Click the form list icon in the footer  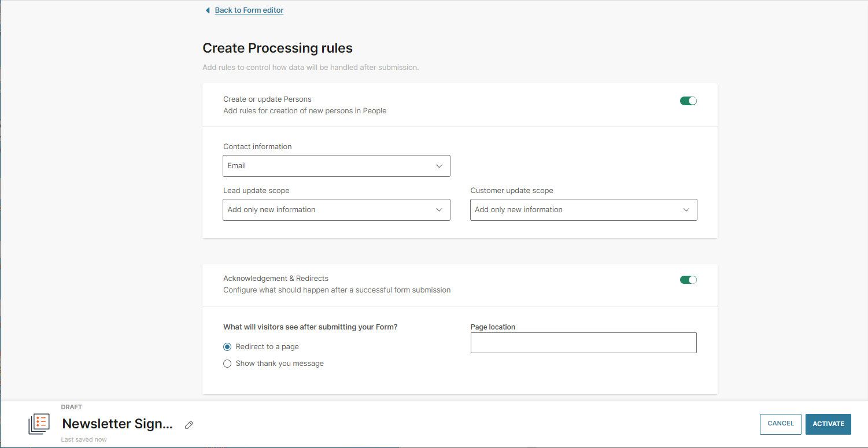click(x=39, y=424)
